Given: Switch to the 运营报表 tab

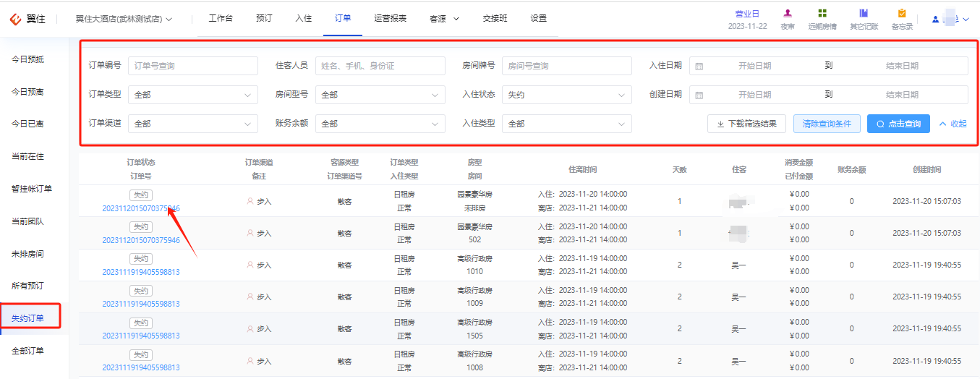Looking at the screenshot, I should [390, 18].
